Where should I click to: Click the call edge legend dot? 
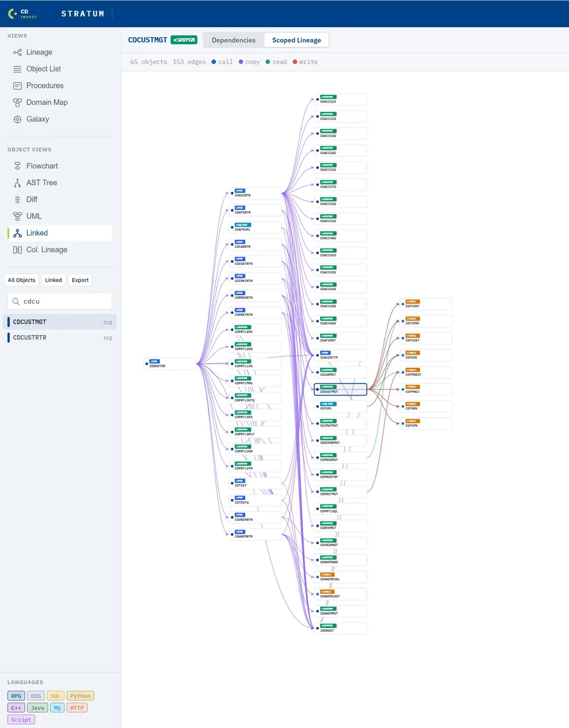[214, 62]
